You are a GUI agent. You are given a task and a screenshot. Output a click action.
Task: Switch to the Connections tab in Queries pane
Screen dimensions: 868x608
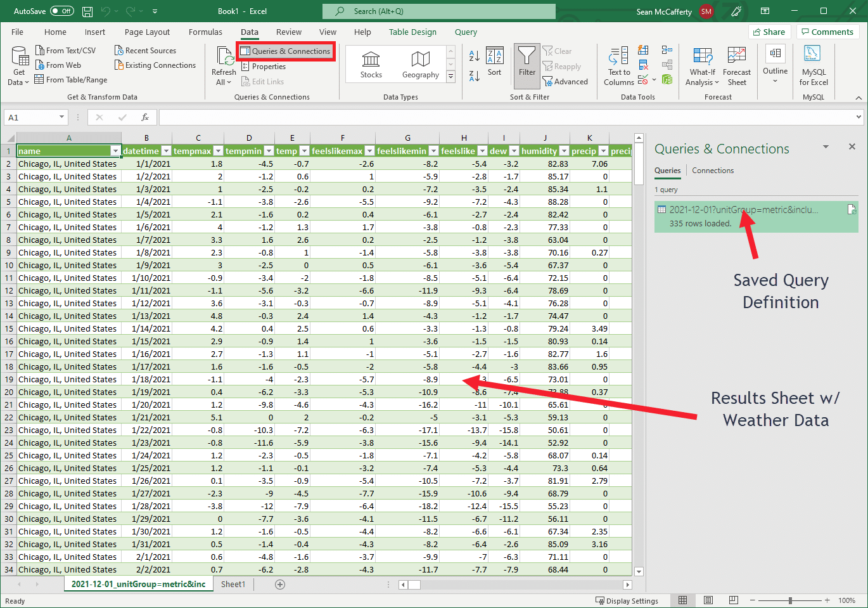(712, 170)
